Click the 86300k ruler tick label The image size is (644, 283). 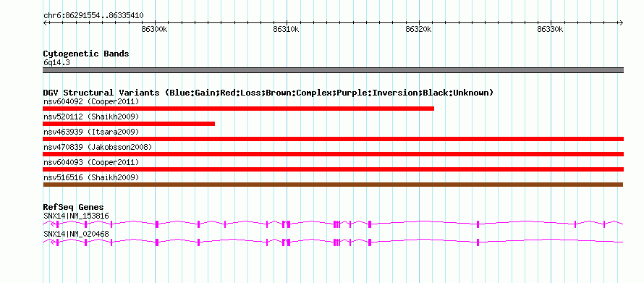point(154,30)
